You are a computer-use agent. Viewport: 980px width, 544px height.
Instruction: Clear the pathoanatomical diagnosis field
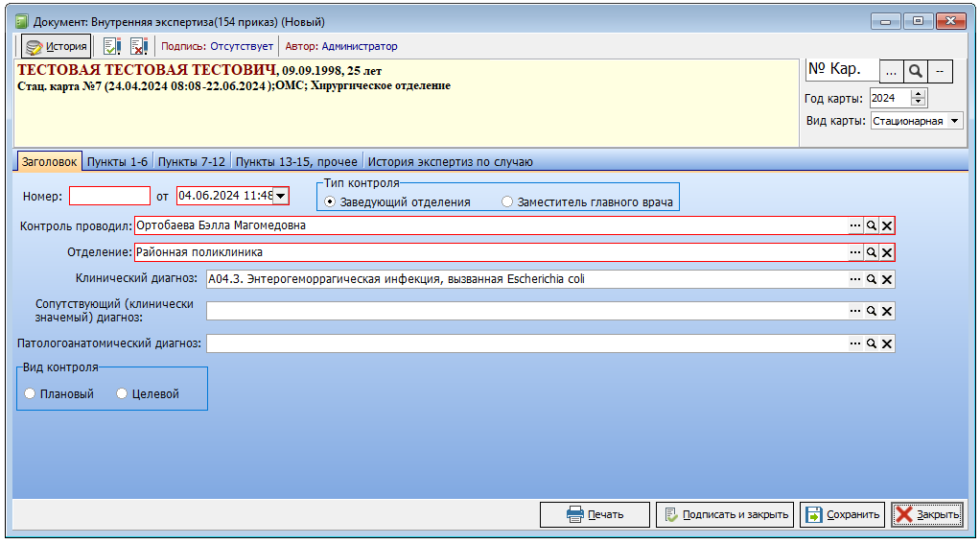click(x=887, y=343)
